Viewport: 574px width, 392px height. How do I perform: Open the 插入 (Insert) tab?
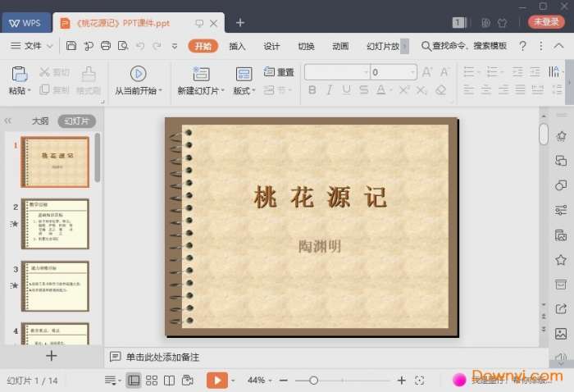point(237,46)
